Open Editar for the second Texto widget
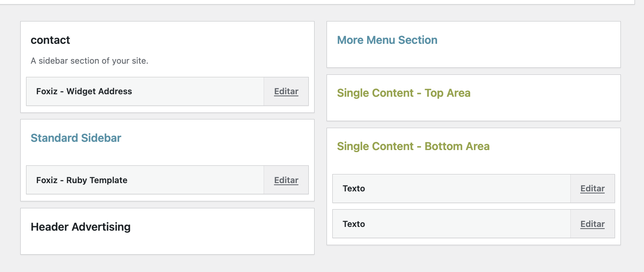644x272 pixels. click(592, 224)
